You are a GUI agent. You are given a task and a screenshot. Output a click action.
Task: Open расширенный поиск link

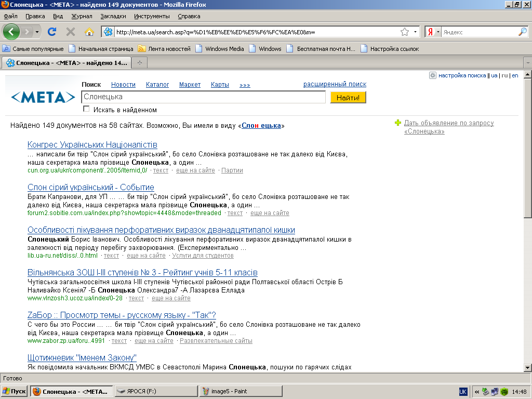(x=335, y=84)
